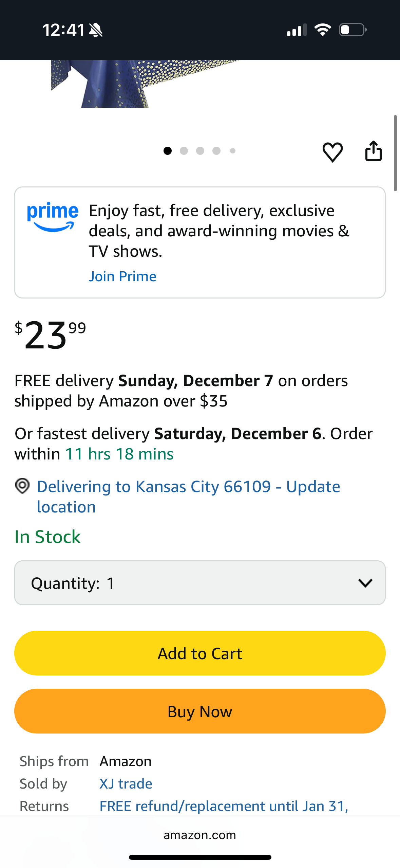Tap the share icon

[x=373, y=151]
